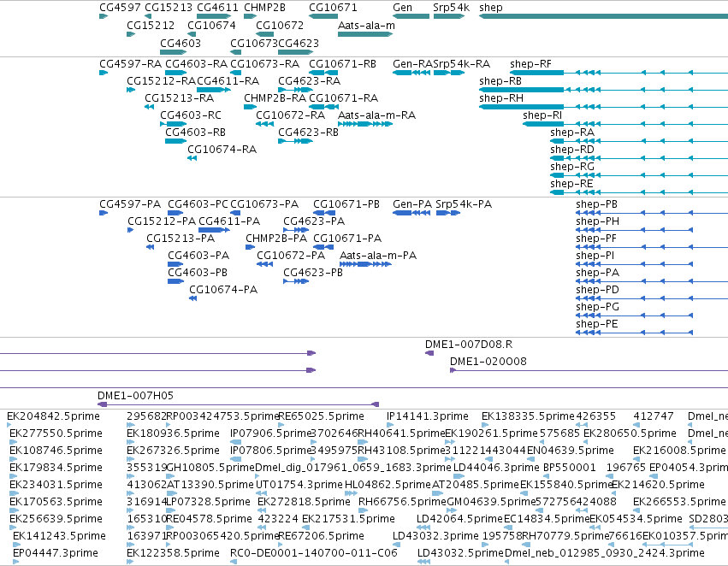Select the CG4603 gene label
Screen dimensions: 728x566
coord(181,43)
